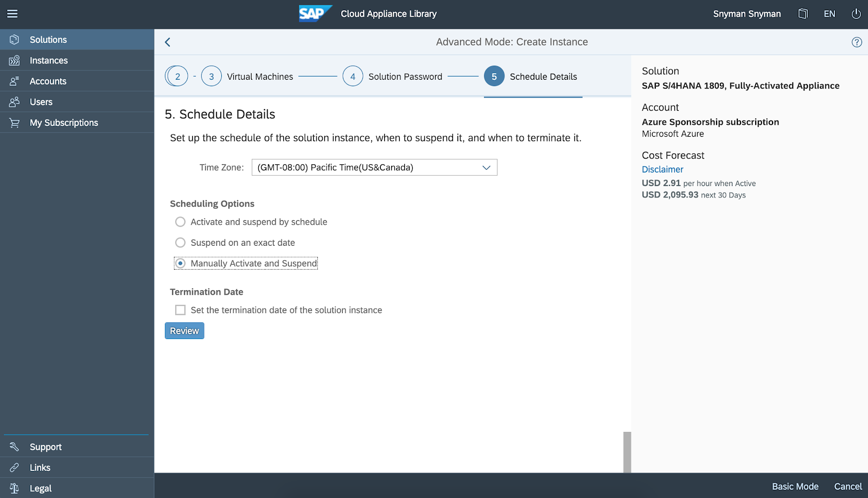The image size is (868, 498).
Task: Click the Links chain icon
Action: [x=15, y=468]
